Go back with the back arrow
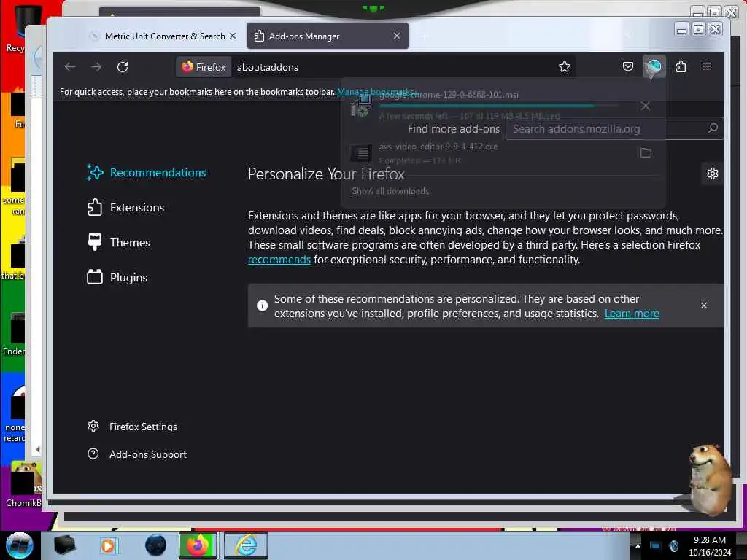 70,67
